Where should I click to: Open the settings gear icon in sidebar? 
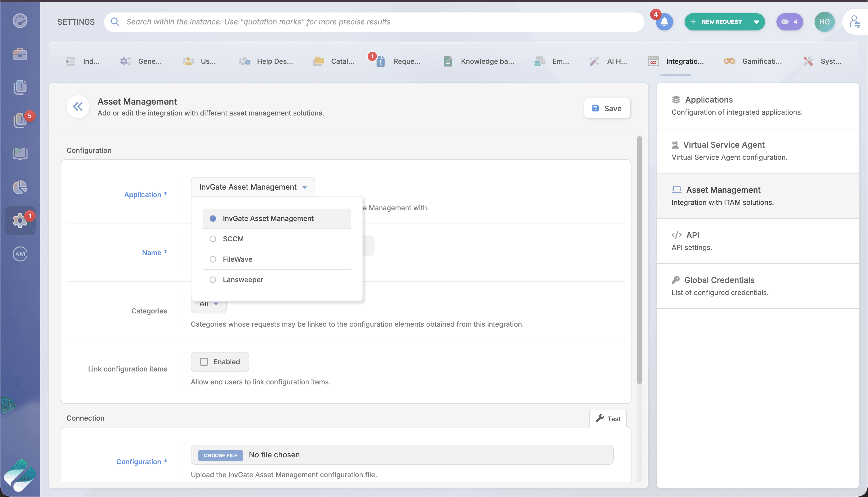coord(20,221)
